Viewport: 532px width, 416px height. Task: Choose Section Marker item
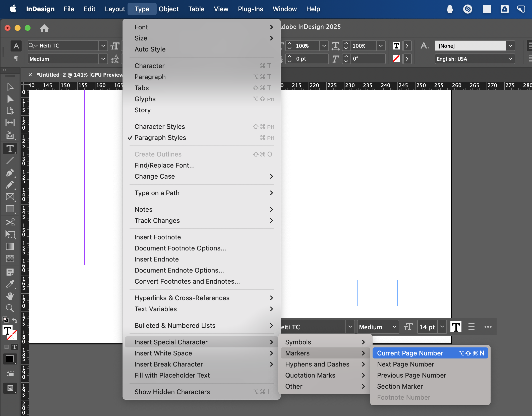click(x=430, y=386)
